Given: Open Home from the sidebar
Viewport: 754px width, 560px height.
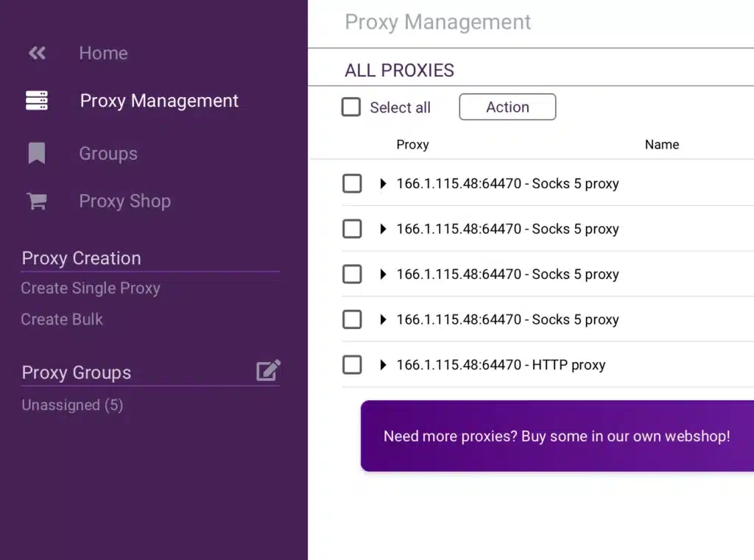Looking at the screenshot, I should (x=102, y=52).
